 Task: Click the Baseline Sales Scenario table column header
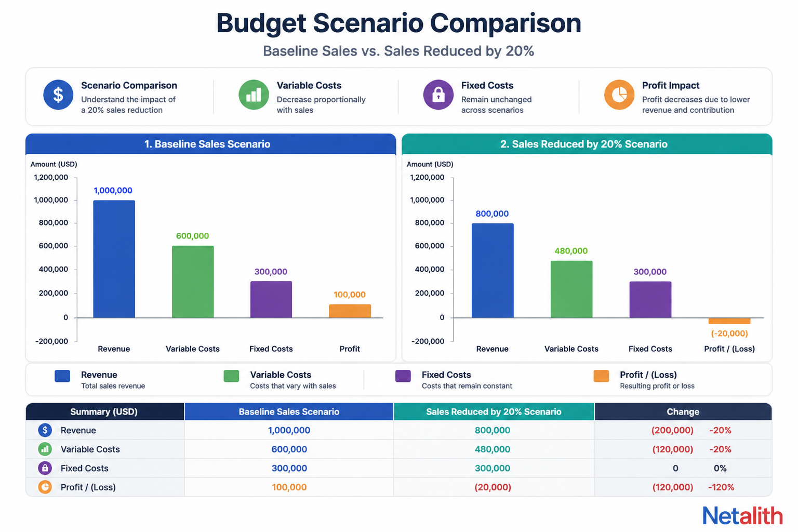[x=289, y=411]
